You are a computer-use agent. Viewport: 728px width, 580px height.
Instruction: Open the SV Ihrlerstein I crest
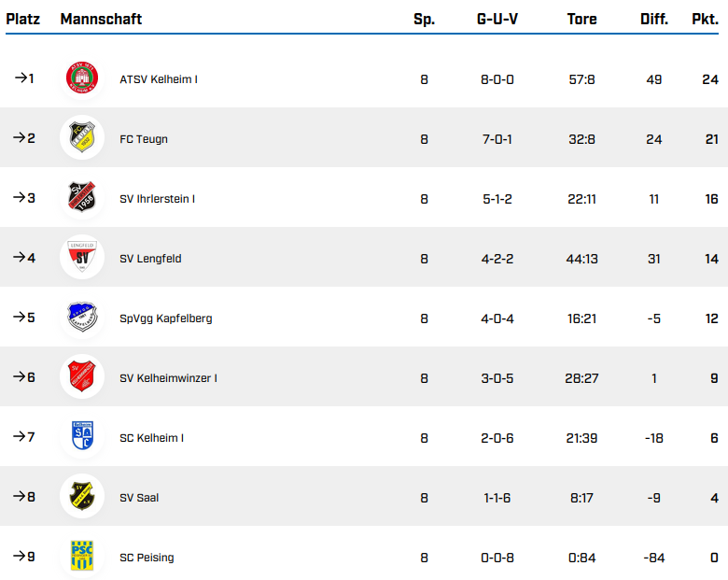pos(82,198)
